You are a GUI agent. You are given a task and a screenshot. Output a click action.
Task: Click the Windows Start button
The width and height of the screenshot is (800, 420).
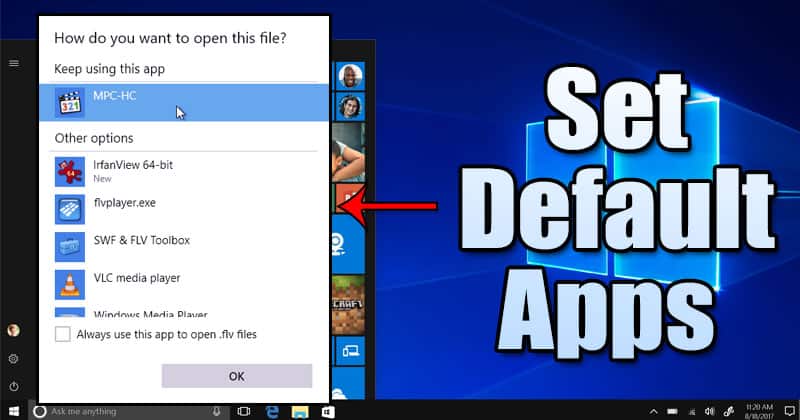point(14,411)
